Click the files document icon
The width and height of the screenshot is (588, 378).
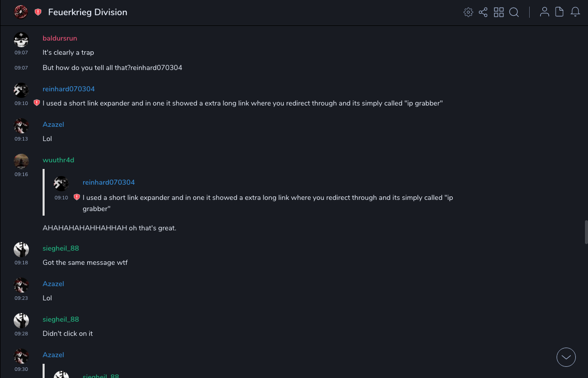560,12
